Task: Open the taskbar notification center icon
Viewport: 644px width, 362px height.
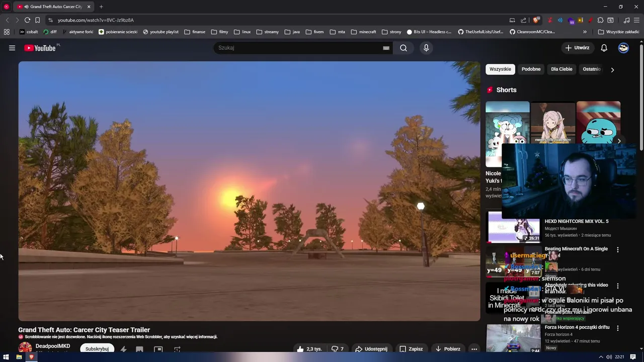Action: [x=633, y=357]
